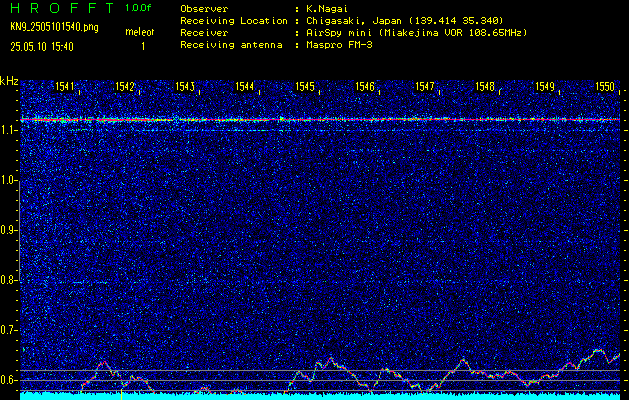Click the bright red carrier signal line
Screen dimensions: 629x400
click(320, 120)
